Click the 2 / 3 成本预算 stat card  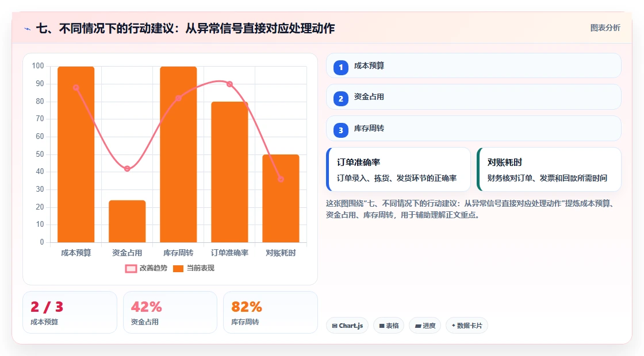point(70,312)
